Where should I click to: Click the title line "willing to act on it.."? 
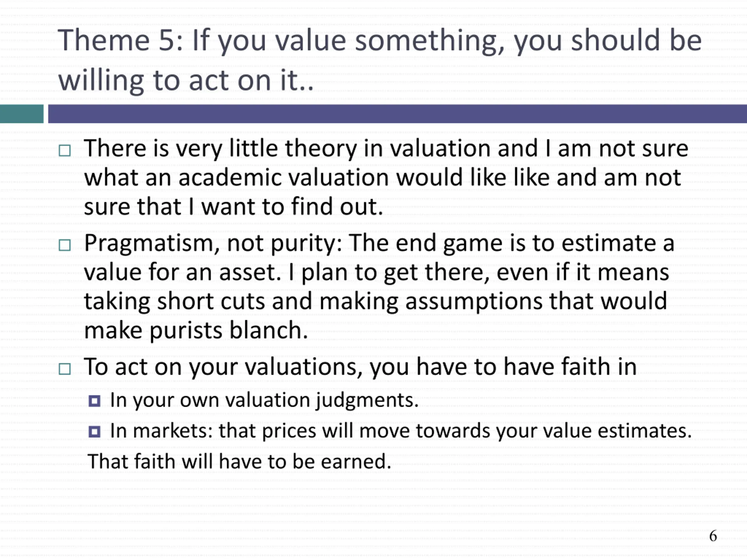point(186,81)
